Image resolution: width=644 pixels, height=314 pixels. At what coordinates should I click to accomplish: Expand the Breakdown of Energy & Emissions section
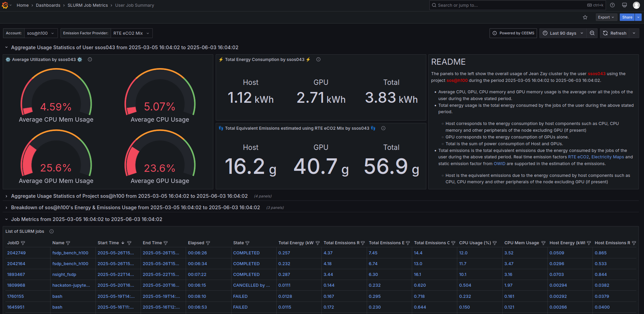tap(6, 208)
